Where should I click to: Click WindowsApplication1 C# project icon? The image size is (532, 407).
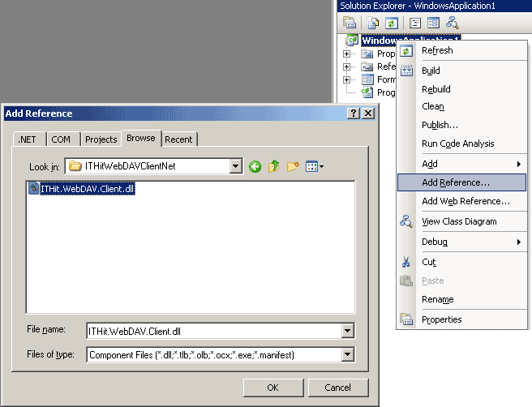(352, 41)
